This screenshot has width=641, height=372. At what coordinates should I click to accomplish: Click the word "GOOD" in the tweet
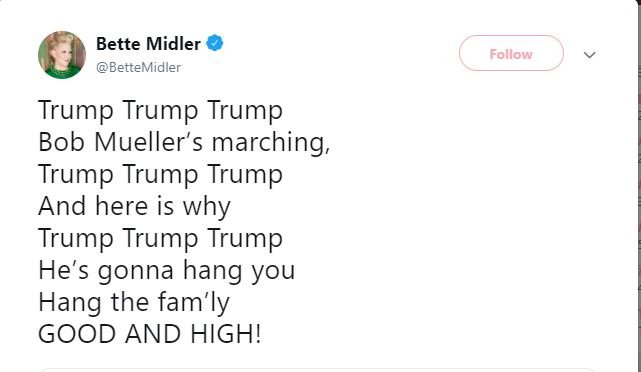point(77,334)
